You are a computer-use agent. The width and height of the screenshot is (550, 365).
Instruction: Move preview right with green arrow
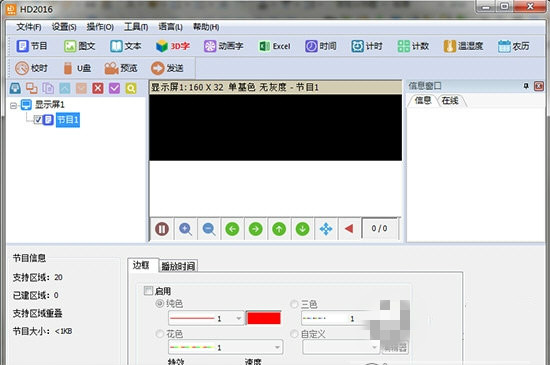click(256, 229)
